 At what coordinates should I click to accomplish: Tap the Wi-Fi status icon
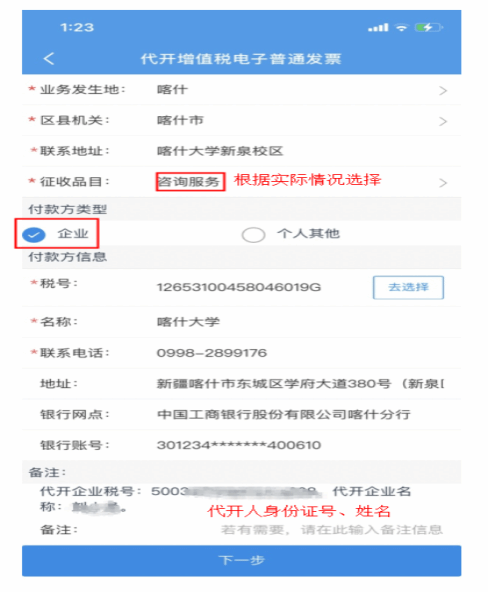click(401, 27)
